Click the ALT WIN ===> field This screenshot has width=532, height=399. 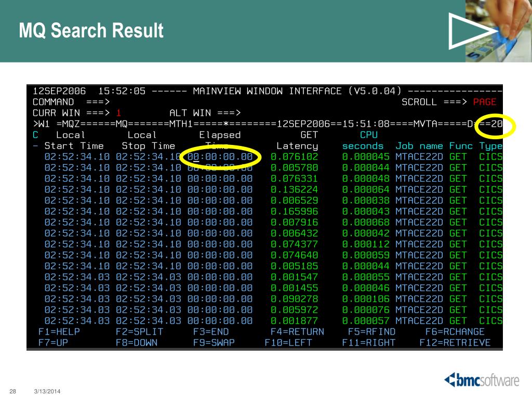pos(205,113)
